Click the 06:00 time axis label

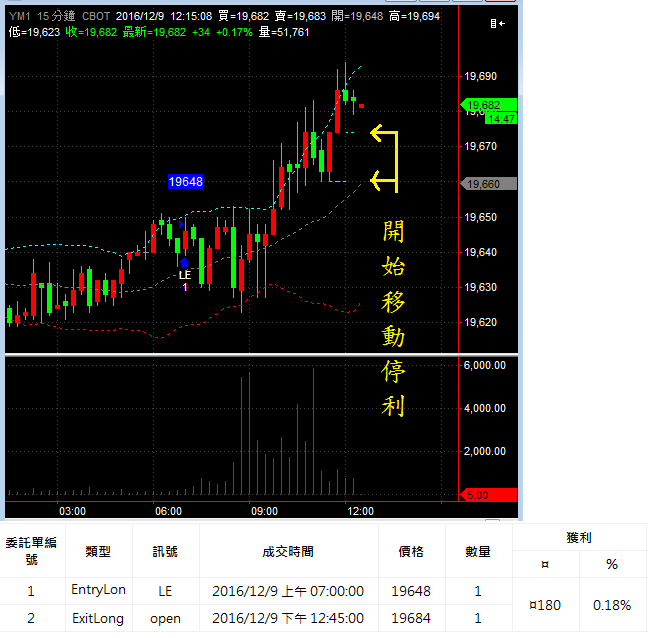[x=168, y=511]
